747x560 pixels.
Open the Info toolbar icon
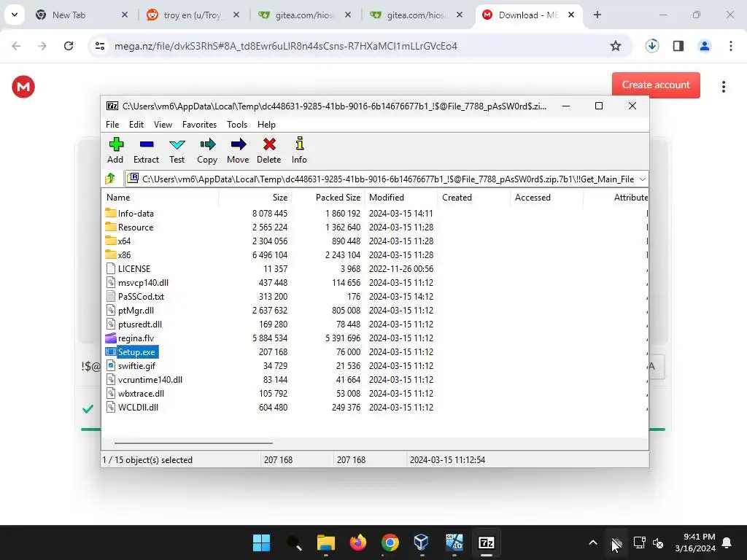tap(299, 144)
